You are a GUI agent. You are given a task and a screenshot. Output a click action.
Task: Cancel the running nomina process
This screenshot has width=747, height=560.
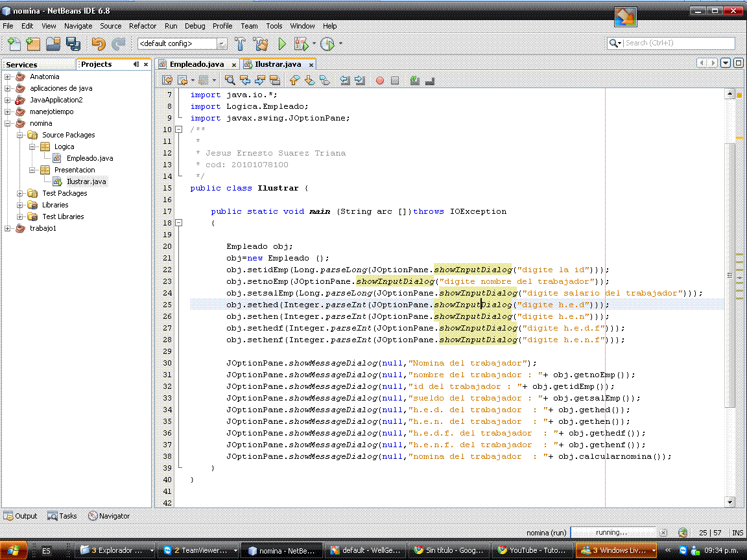click(x=663, y=533)
